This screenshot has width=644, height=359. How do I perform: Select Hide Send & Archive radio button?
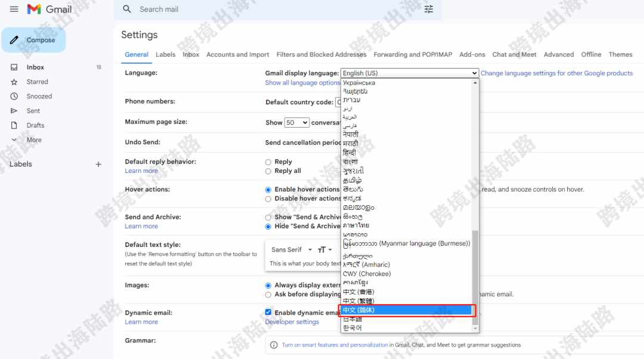click(268, 227)
